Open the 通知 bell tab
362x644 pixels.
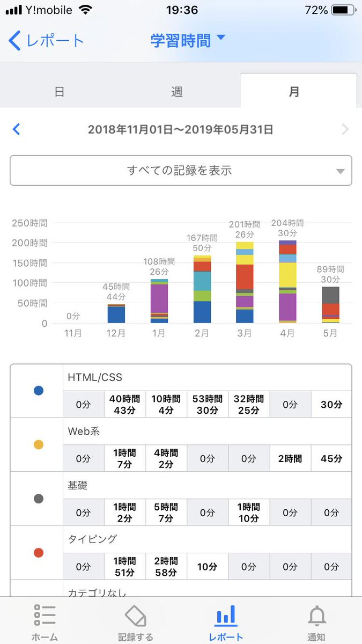point(316,623)
